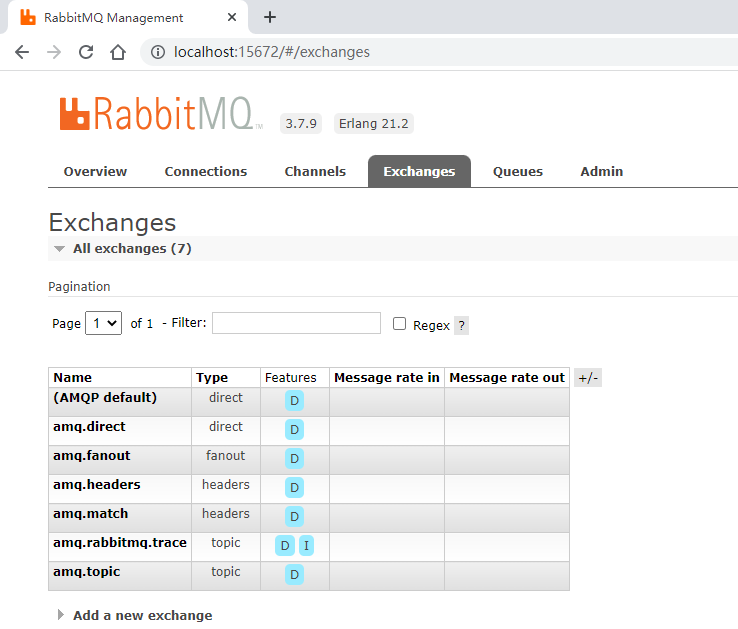Go to the browser Home icon
The image size is (738, 629).
pos(118,52)
